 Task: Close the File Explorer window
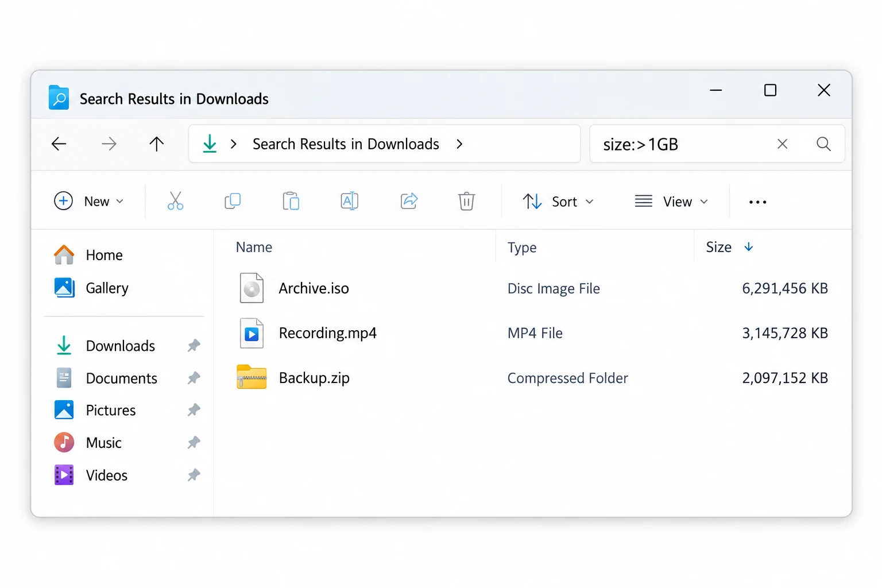(823, 90)
